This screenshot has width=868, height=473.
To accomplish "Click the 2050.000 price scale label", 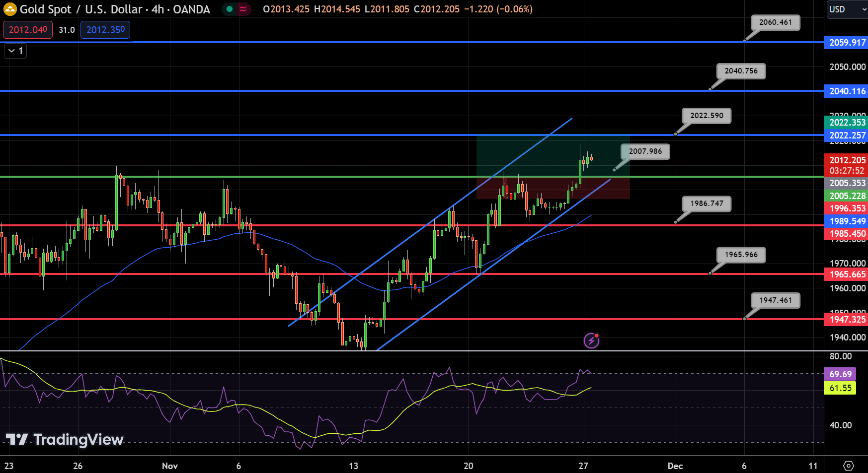I will tap(848, 67).
